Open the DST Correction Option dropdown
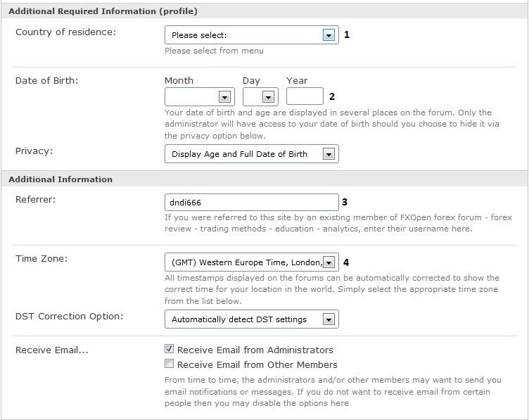 pos(252,319)
